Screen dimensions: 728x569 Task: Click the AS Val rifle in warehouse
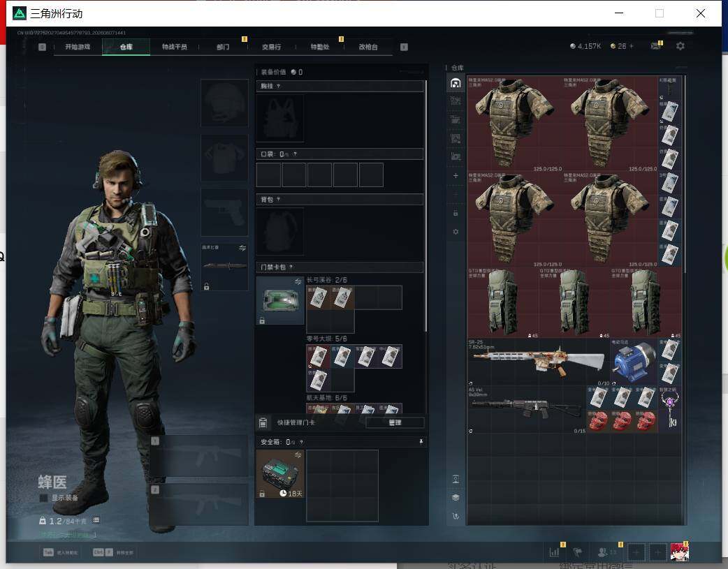point(527,409)
